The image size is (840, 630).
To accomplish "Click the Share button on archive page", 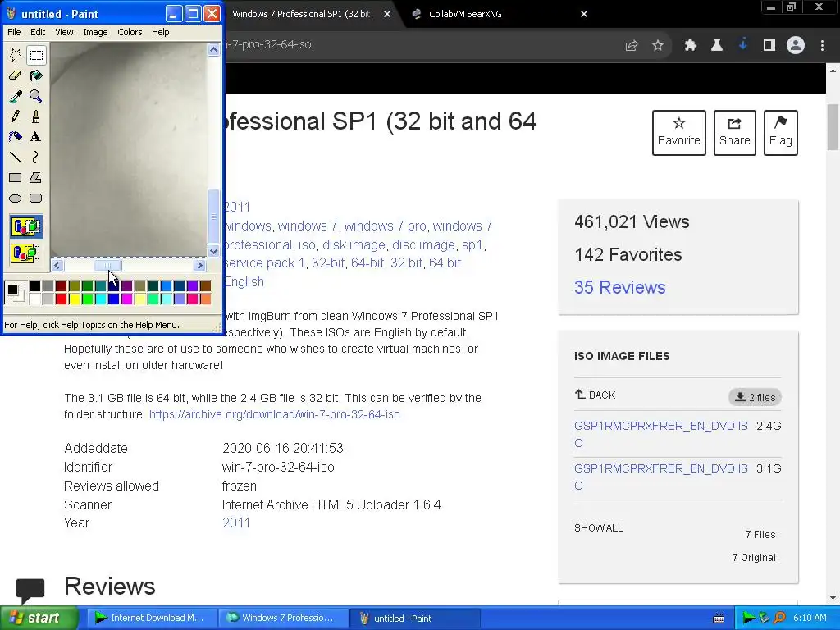I will click(734, 133).
